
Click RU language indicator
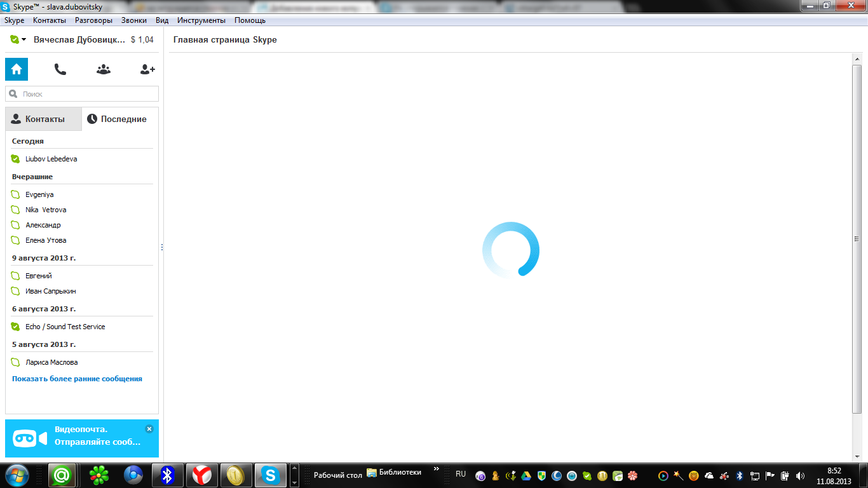tap(461, 474)
